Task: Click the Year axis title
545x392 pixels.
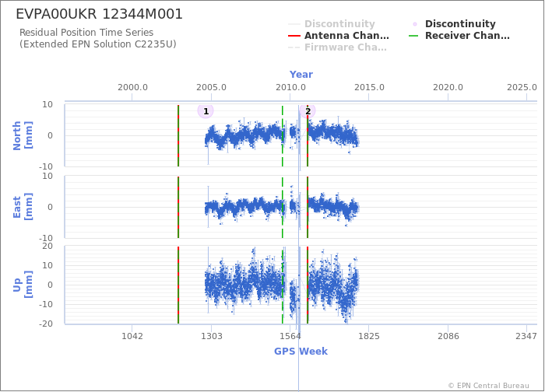Action: pos(301,75)
